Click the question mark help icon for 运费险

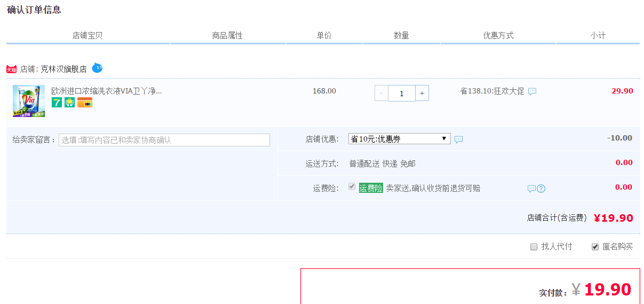click(541, 189)
